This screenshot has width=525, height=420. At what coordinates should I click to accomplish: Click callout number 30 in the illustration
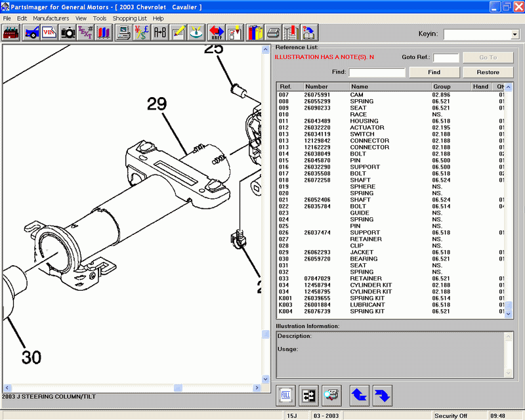tap(31, 357)
